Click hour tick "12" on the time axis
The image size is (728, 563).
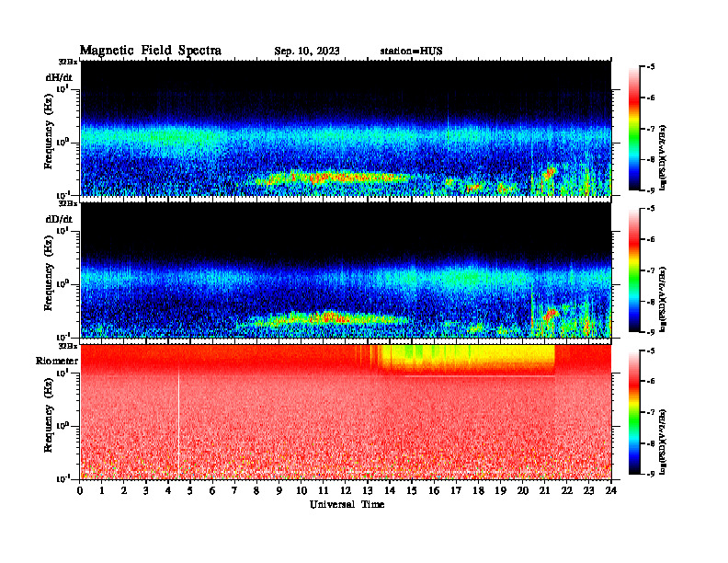click(x=346, y=491)
